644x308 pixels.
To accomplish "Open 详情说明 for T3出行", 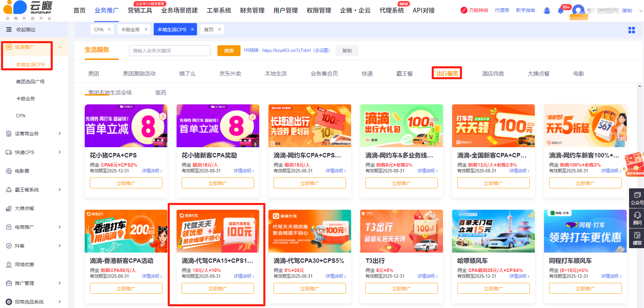I will (428, 276).
